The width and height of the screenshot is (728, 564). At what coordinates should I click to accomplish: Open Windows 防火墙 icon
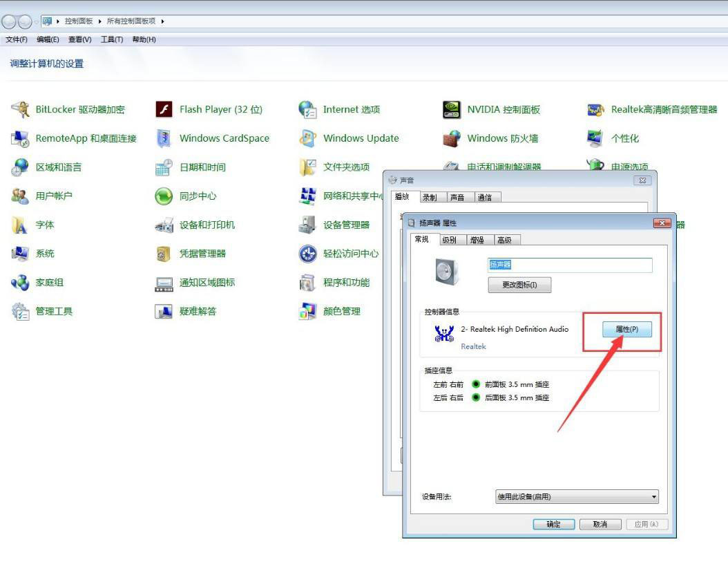pos(452,138)
